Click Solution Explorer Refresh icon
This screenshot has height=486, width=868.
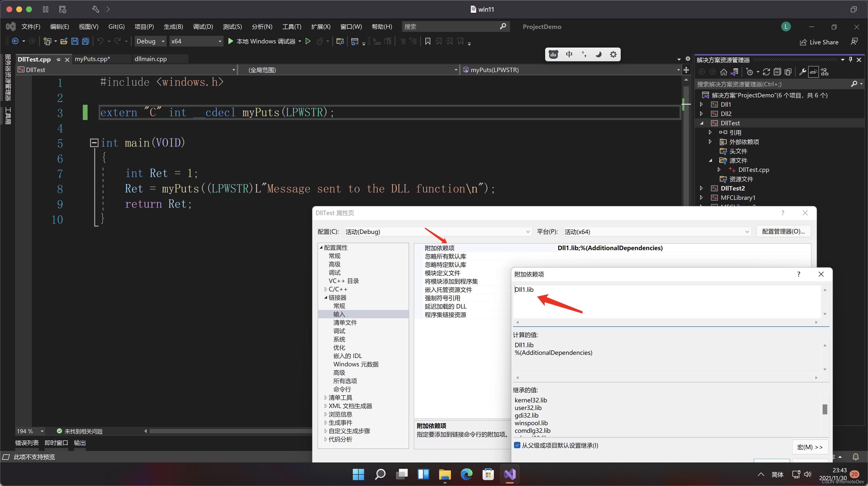pyautogui.click(x=766, y=72)
